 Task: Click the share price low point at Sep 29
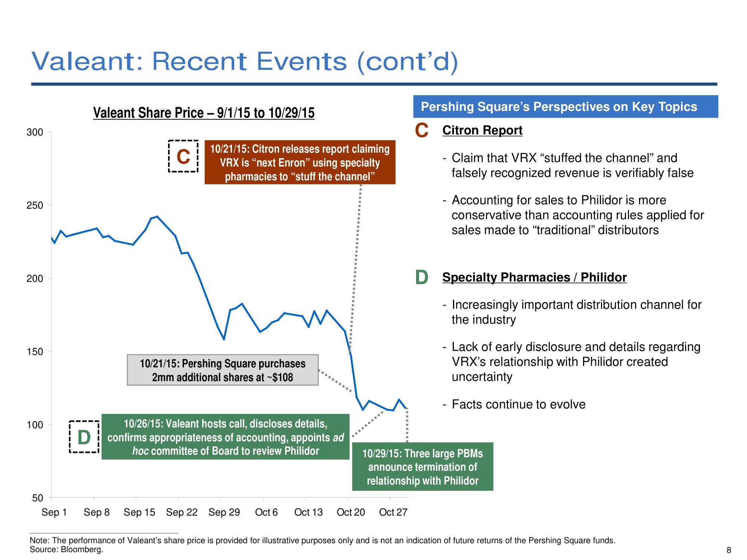click(224, 339)
